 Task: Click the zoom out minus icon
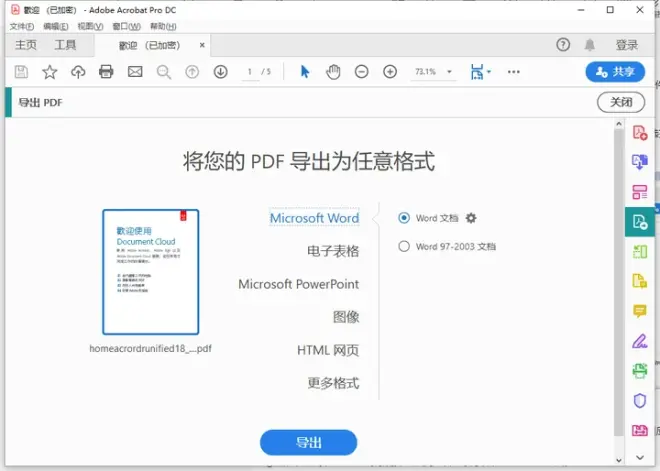pos(362,72)
